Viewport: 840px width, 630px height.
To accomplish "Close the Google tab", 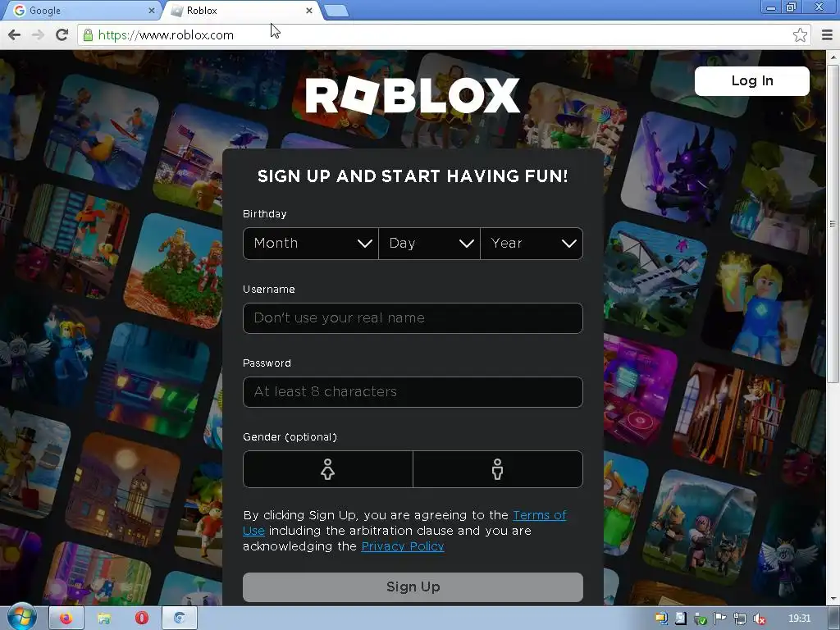I will point(152,10).
